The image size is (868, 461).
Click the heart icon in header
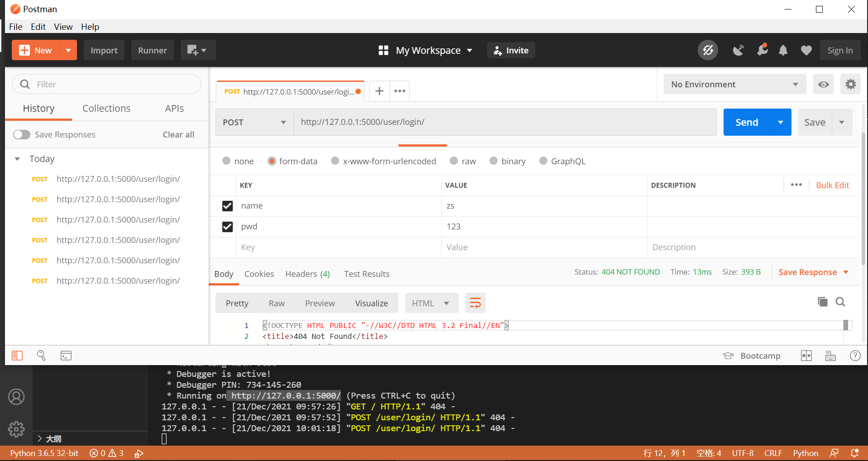click(x=806, y=50)
